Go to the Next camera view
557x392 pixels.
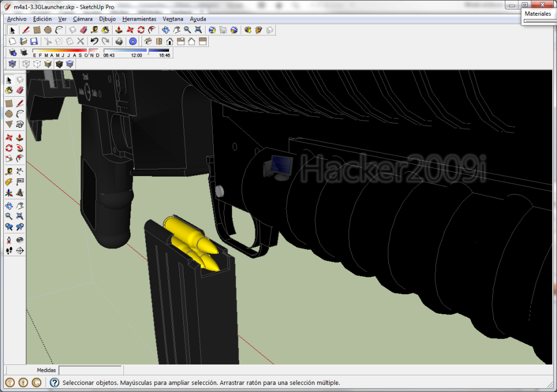(20, 227)
